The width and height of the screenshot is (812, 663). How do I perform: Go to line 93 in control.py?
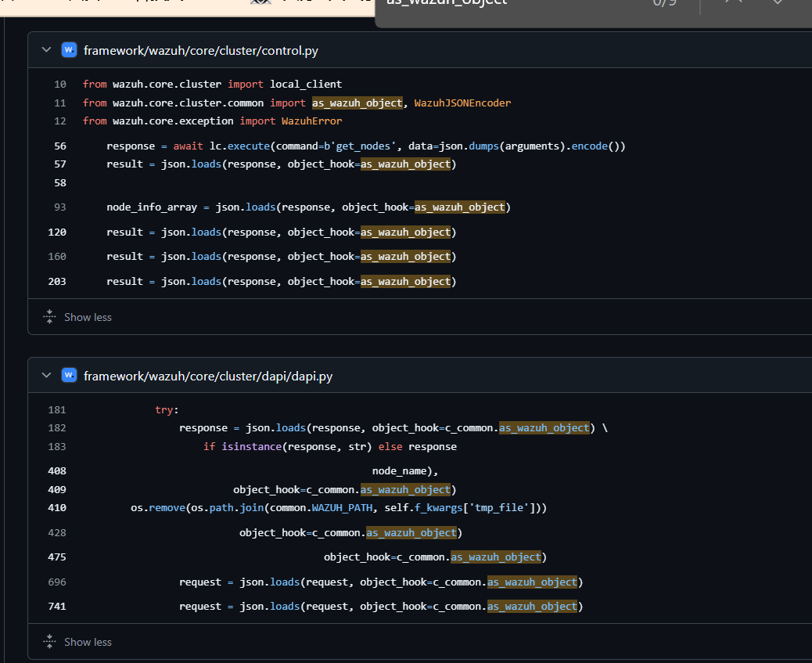pyautogui.click(x=60, y=207)
